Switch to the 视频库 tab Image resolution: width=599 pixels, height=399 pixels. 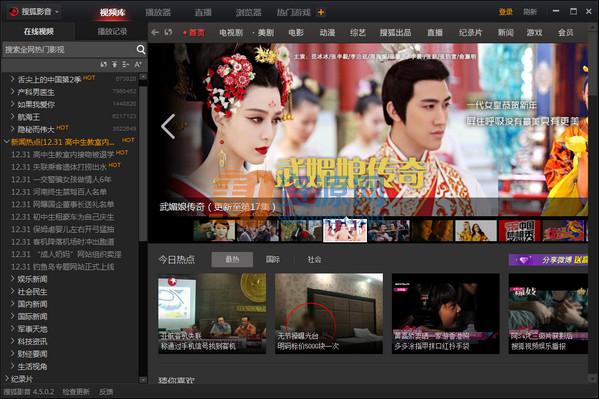coord(113,12)
